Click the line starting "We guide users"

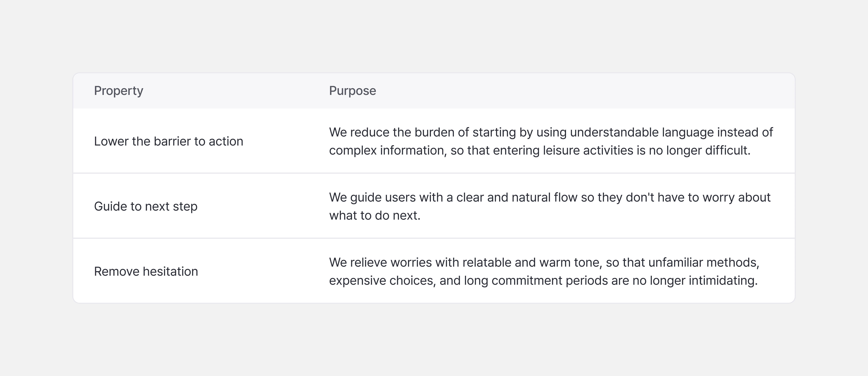pos(550,197)
